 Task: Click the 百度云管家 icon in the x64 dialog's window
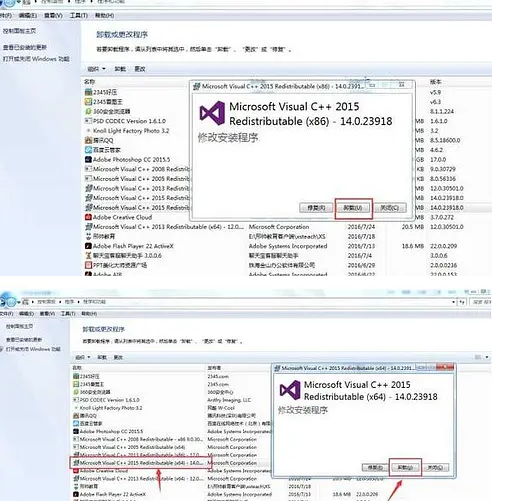coord(76,423)
